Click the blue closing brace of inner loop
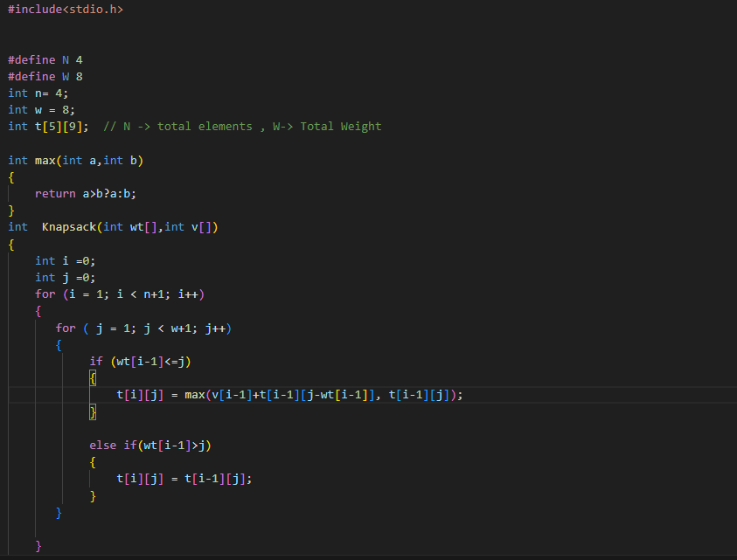 59,513
